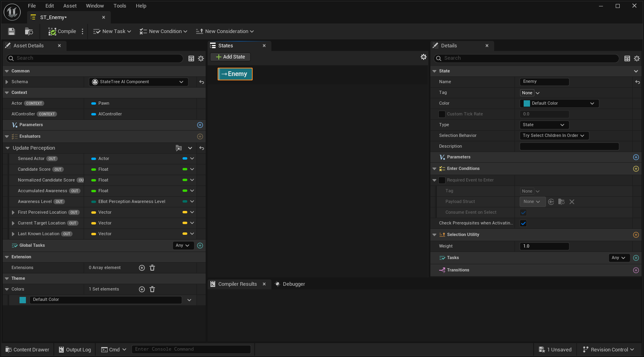Delete Extensions array elements trash icon
Viewport: 644px width, 357px height.
152,268
